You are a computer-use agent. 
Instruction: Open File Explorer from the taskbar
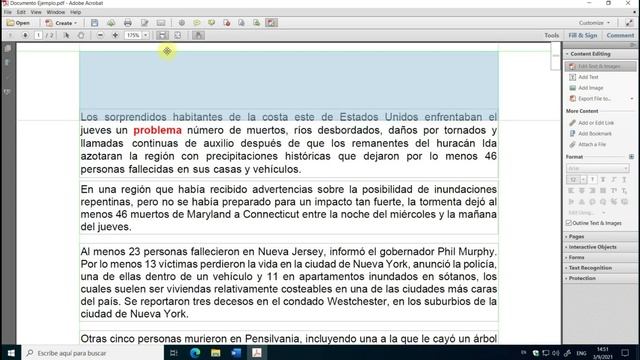click(x=216, y=353)
